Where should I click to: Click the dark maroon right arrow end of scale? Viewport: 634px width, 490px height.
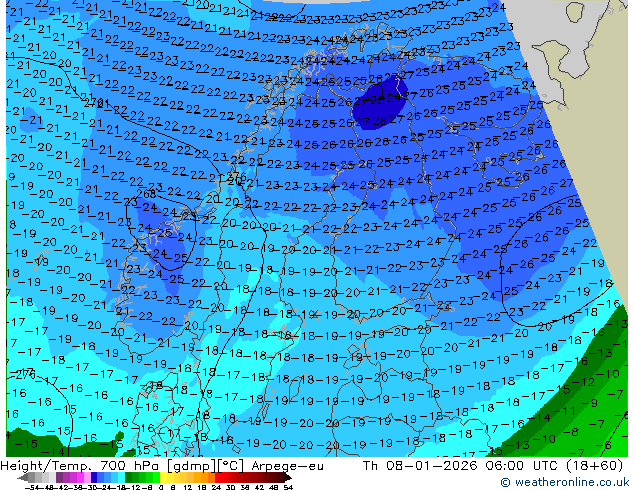(x=288, y=478)
